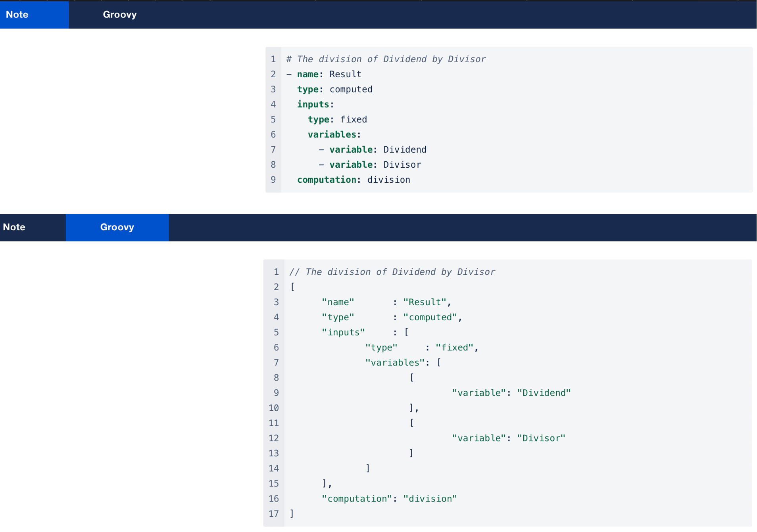
Task: Place cursor in the Groovy comment starting with //
Action: point(392,272)
